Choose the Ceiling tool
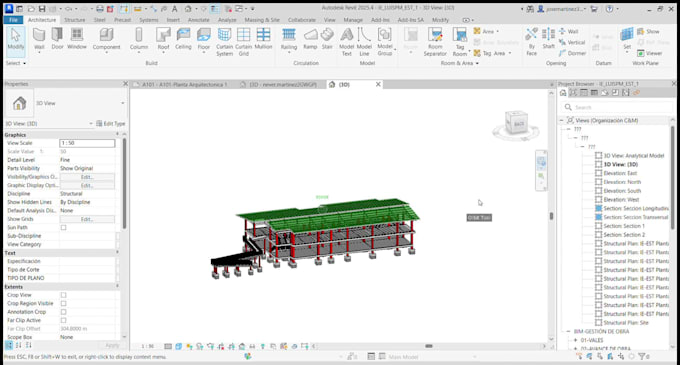 pyautogui.click(x=183, y=39)
